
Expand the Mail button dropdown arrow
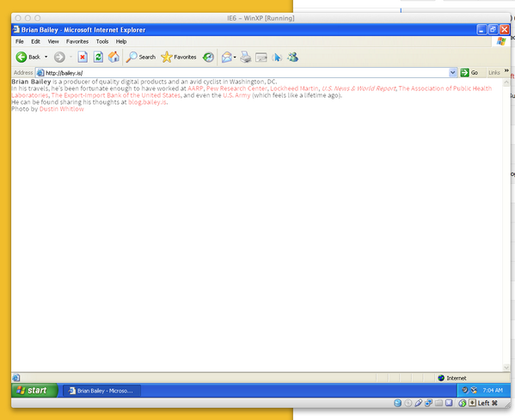(x=235, y=58)
